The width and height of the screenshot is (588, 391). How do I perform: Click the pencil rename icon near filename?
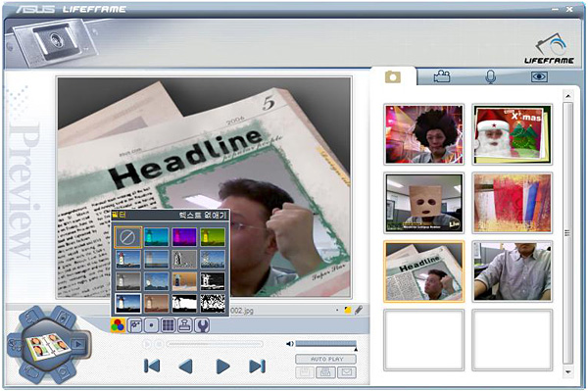tap(359, 310)
